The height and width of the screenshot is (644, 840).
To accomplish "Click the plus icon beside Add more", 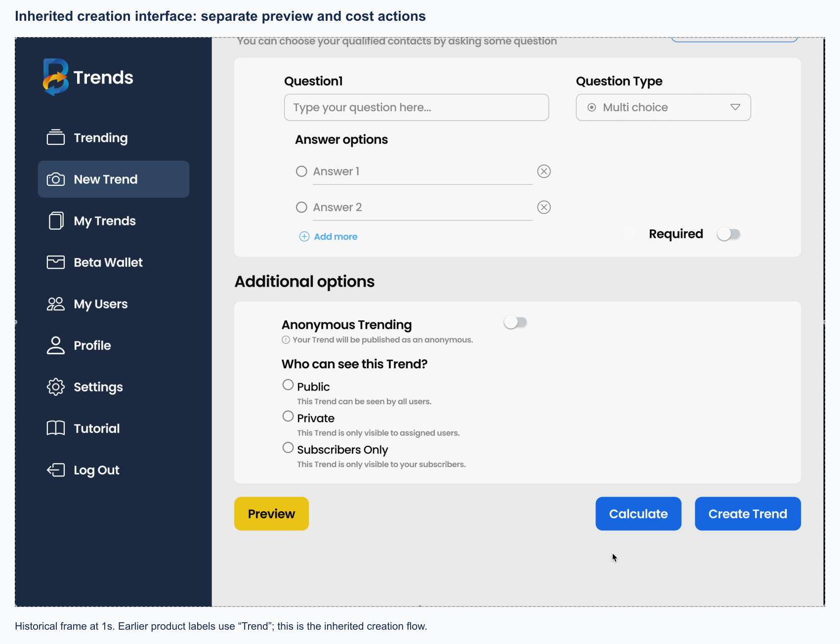I will tap(304, 236).
